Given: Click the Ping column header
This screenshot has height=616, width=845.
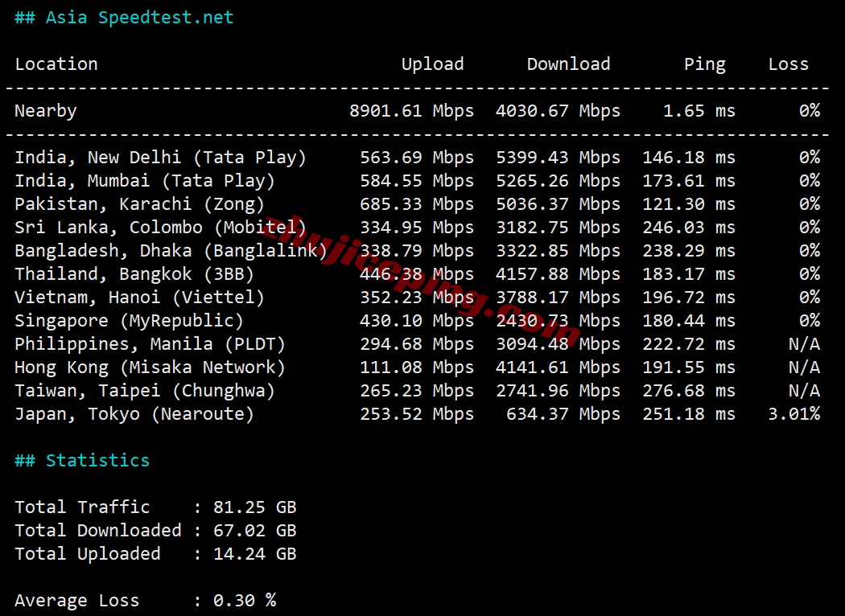Looking at the screenshot, I should point(704,64).
